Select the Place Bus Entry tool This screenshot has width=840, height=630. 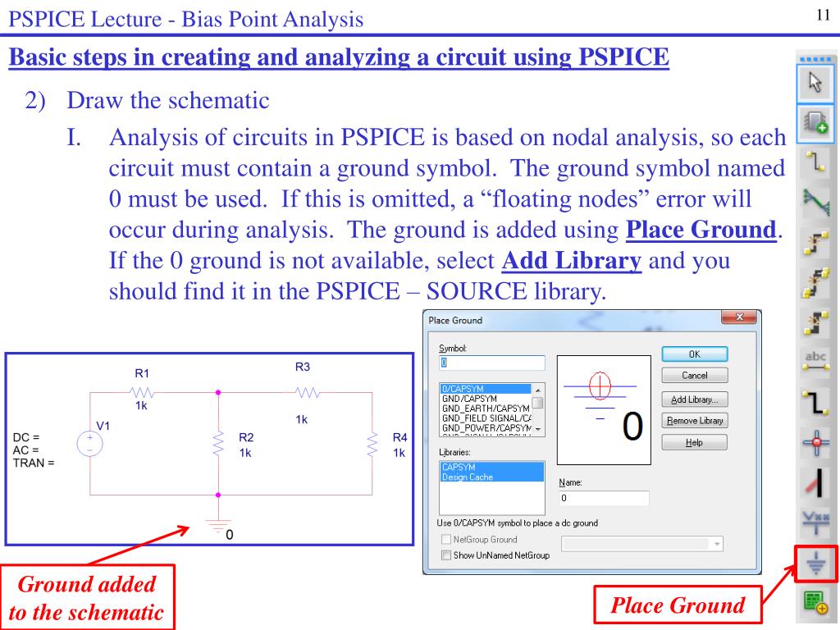click(815, 482)
